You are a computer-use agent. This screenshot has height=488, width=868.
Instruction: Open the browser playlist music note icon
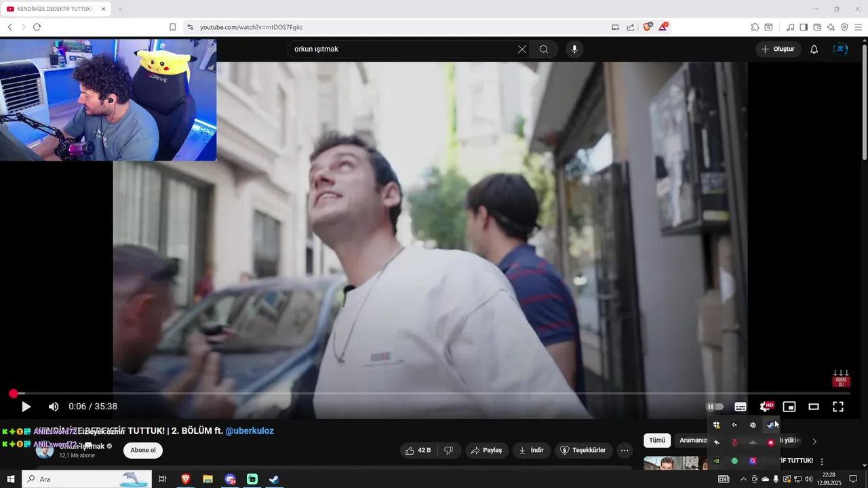click(x=790, y=27)
